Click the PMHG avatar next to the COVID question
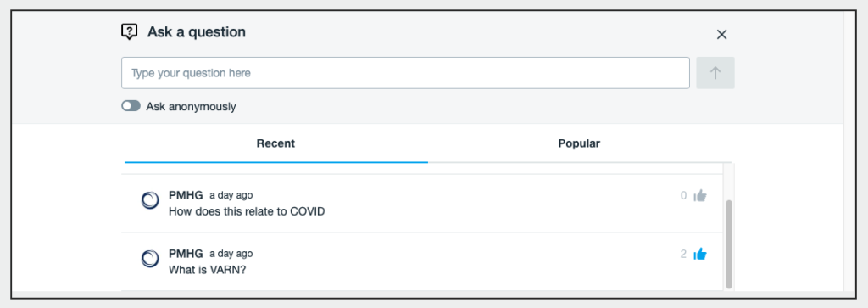Viewport: 868px width, 308px height. coord(150,200)
